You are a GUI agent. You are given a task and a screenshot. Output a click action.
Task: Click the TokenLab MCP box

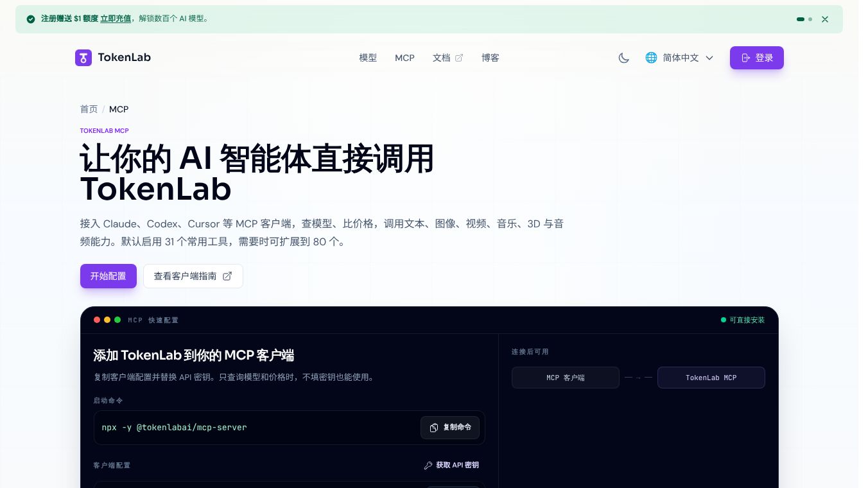[x=711, y=378]
